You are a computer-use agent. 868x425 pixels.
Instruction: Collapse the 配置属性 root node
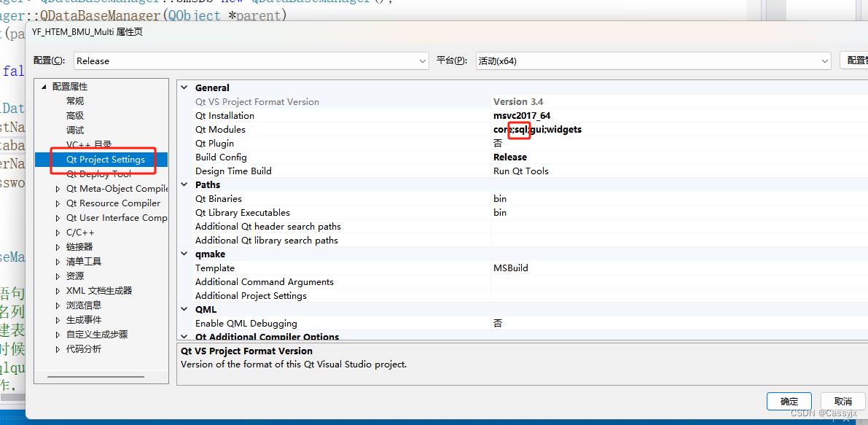pyautogui.click(x=43, y=86)
